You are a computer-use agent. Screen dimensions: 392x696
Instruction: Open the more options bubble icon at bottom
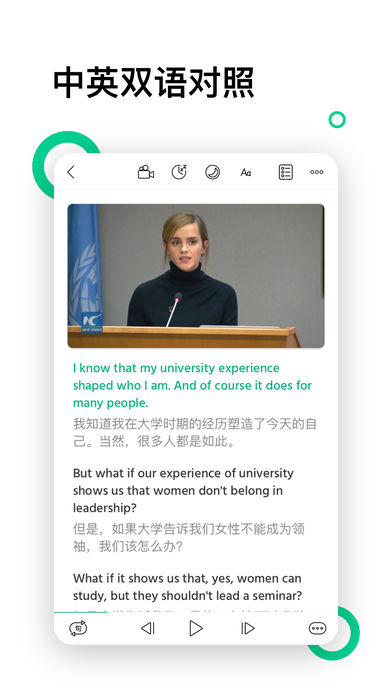point(317,628)
